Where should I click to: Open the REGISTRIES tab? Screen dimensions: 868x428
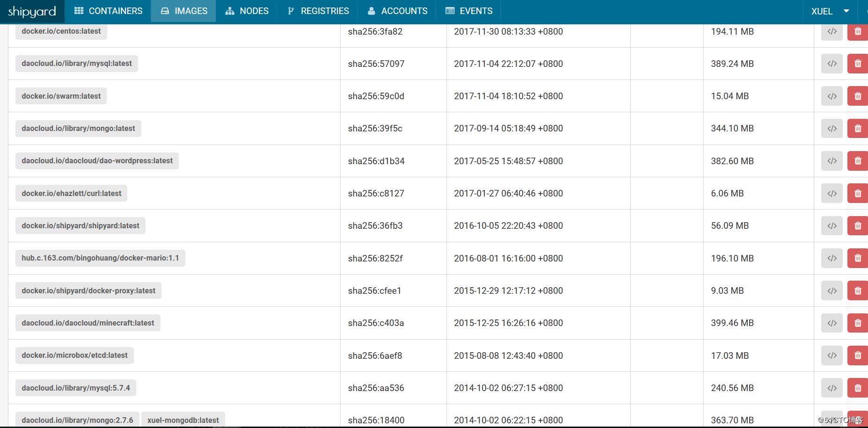pos(317,11)
